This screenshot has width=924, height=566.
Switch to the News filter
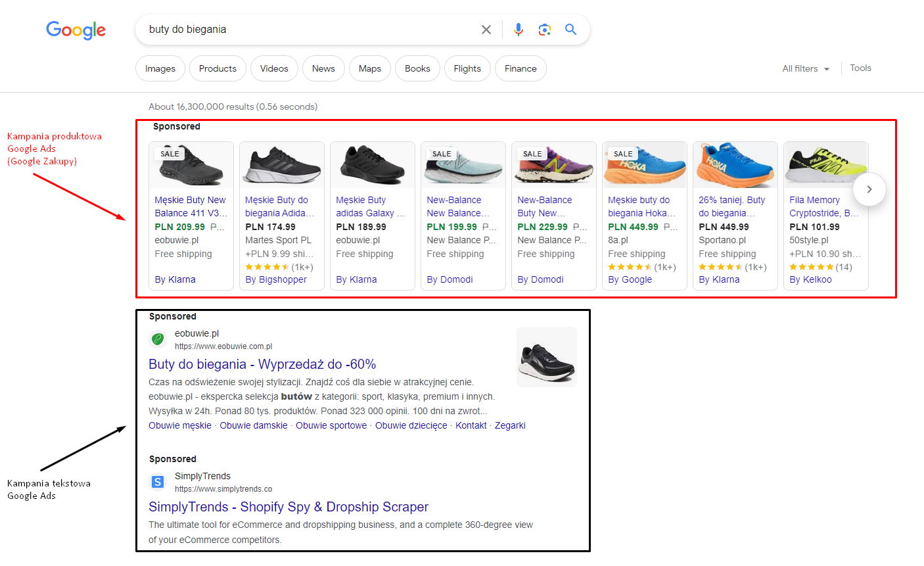pyautogui.click(x=323, y=68)
